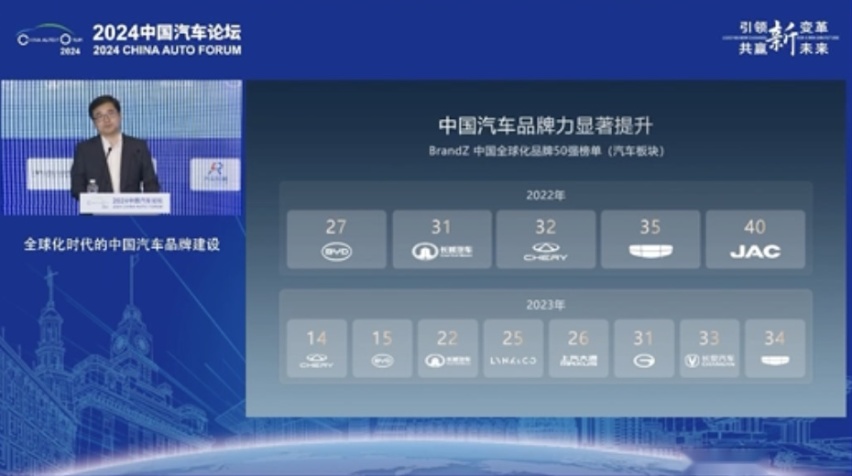This screenshot has height=476, width=852.
Task: Click rank number 31 in the 2022 row
Action: (x=441, y=227)
